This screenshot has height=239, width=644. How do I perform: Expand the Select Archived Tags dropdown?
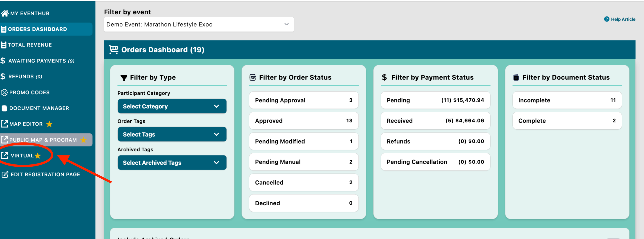tap(172, 163)
